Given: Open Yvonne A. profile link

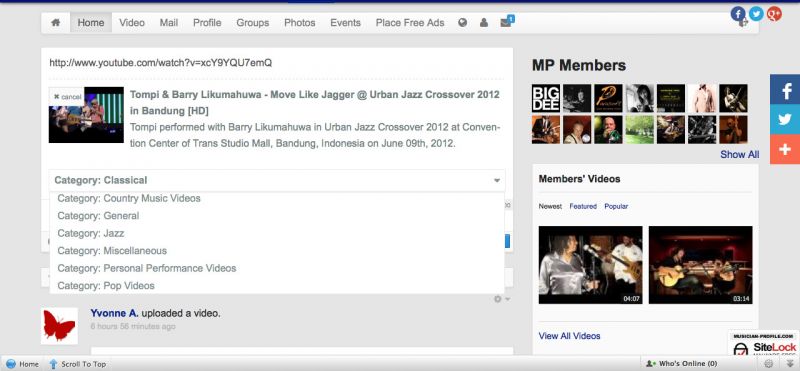Looking at the screenshot, I should click(x=114, y=313).
